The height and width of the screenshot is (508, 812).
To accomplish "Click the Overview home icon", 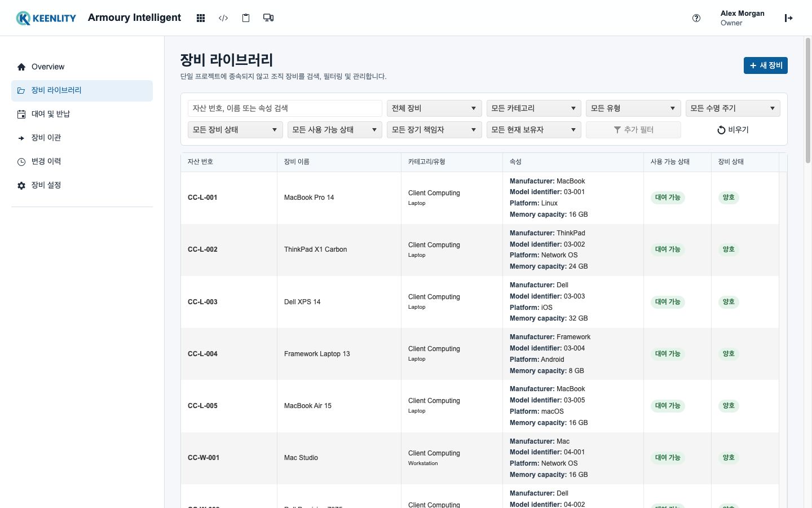I will tap(21, 67).
